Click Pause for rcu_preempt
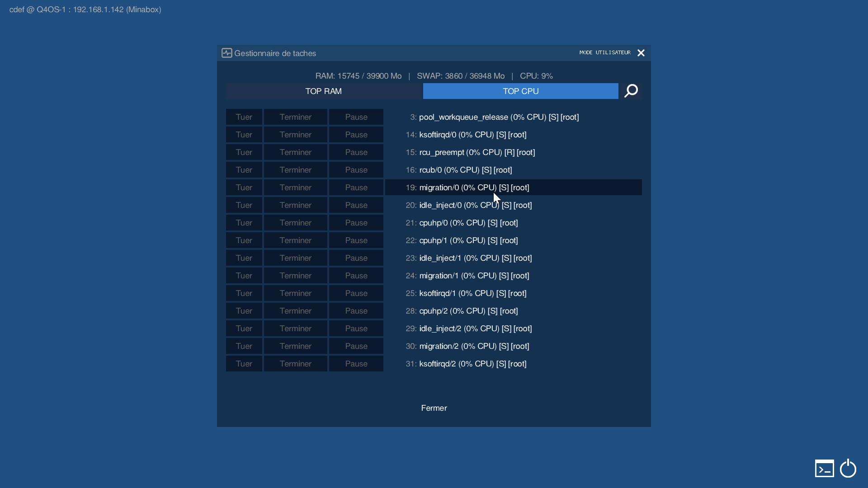The width and height of the screenshot is (868, 488). 356,152
